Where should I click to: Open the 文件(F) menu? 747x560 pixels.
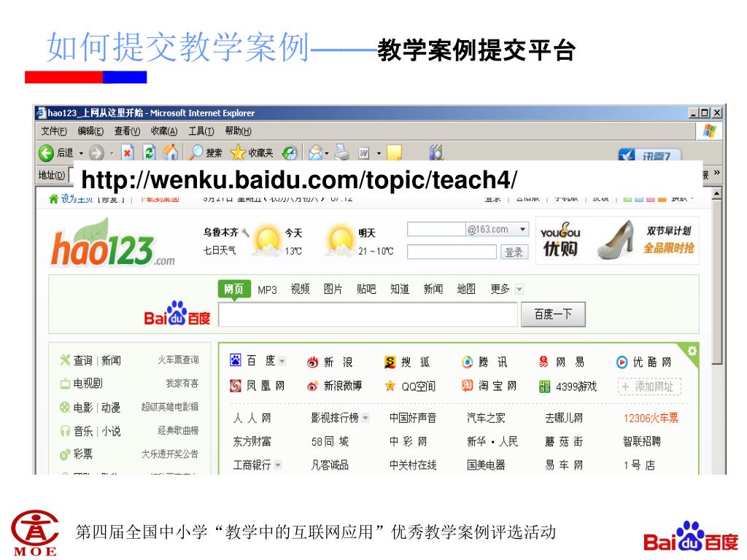coord(54,131)
